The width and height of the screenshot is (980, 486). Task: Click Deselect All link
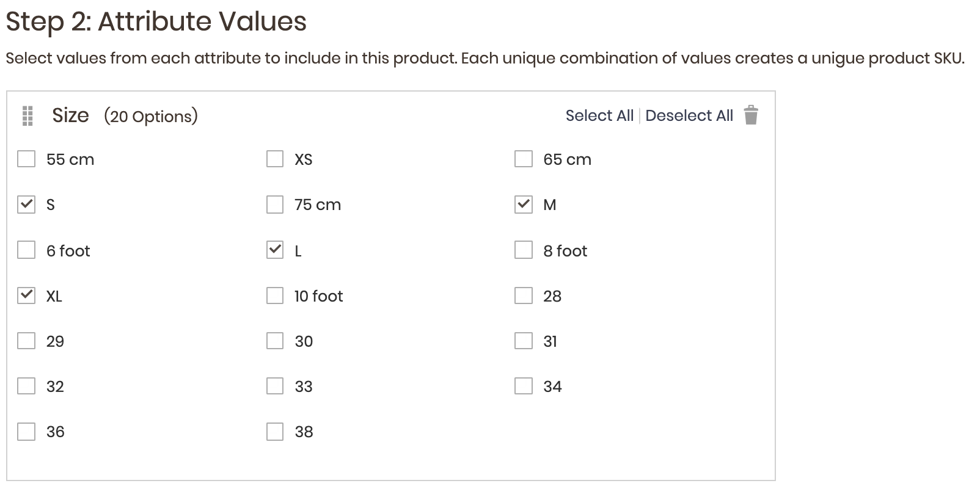pos(689,115)
